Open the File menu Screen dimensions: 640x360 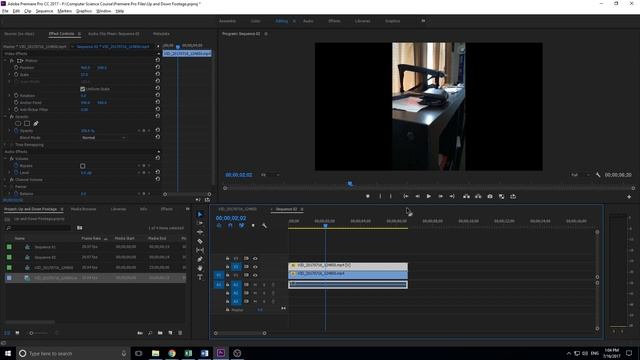5,11
